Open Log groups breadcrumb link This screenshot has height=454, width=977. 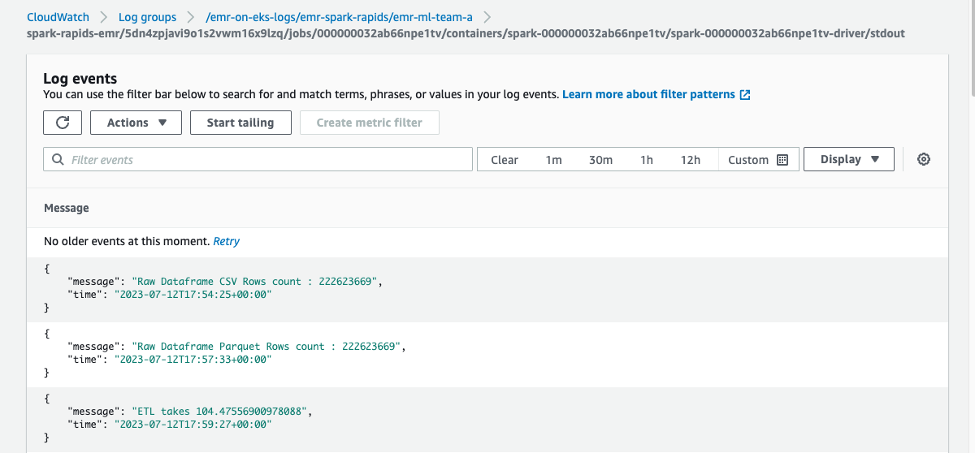[x=147, y=17]
